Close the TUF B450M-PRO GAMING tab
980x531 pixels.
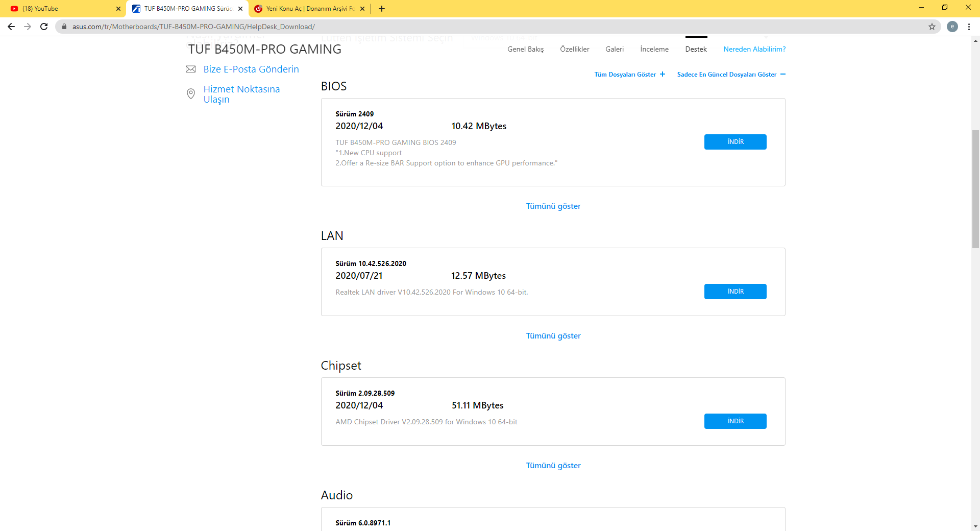240,9
